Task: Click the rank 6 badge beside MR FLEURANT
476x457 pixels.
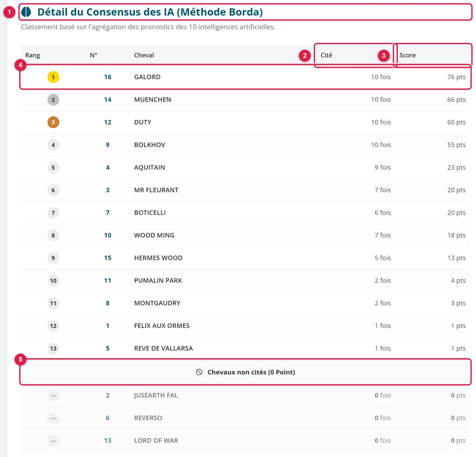Action: pyautogui.click(x=53, y=190)
